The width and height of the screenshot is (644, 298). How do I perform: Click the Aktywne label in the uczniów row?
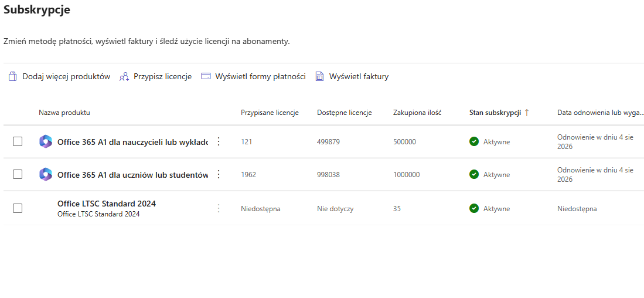(x=496, y=175)
